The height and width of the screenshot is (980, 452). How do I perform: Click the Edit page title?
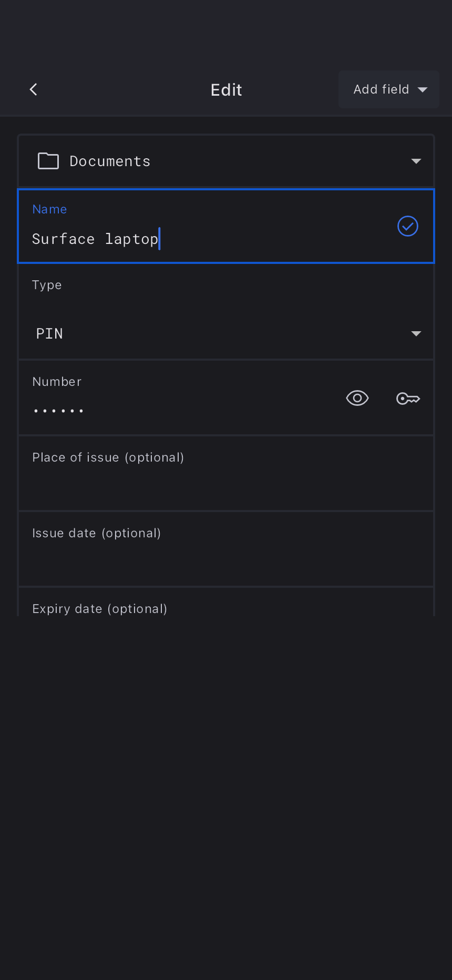pos(226,90)
